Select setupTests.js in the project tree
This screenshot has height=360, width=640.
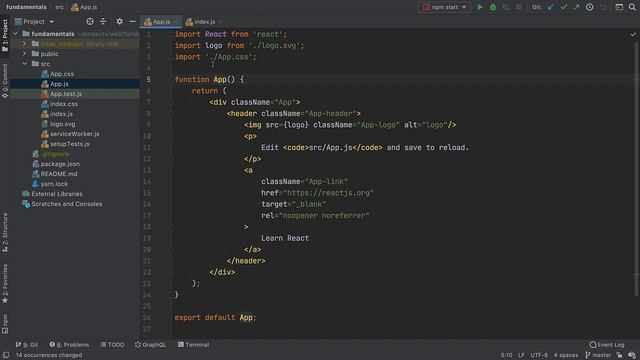pyautogui.click(x=69, y=144)
